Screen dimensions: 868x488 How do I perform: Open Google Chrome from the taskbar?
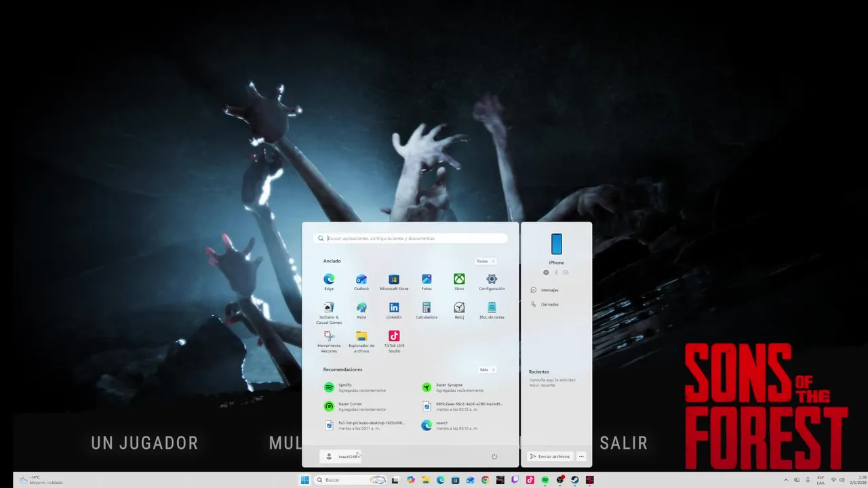tap(485, 480)
